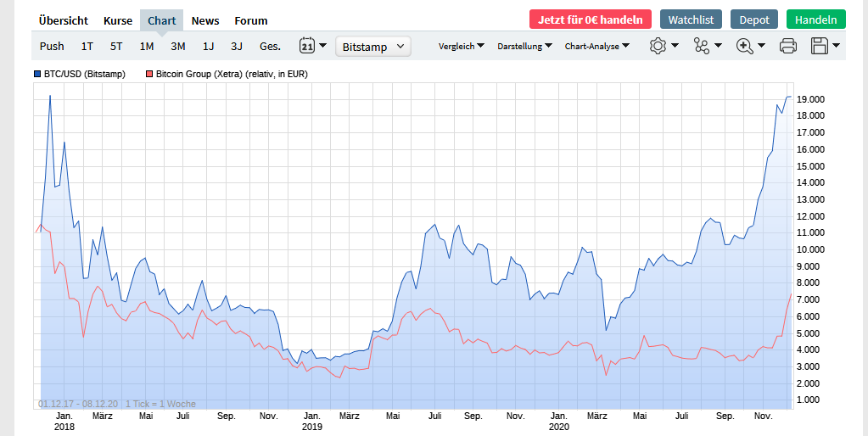868x436 pixels.
Task: Click the zoom magnifier icon
Action: [745, 46]
